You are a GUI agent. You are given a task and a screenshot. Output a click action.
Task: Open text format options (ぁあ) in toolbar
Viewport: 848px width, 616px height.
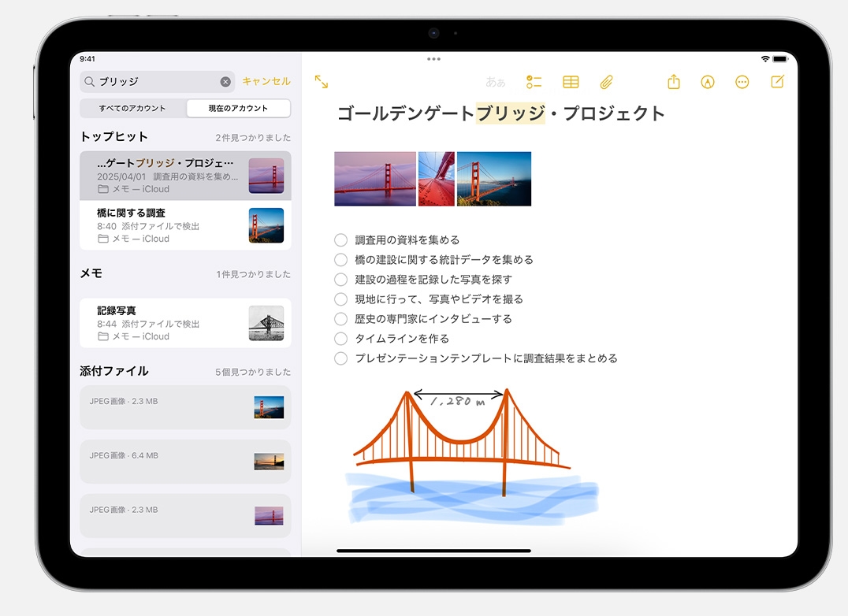point(495,82)
